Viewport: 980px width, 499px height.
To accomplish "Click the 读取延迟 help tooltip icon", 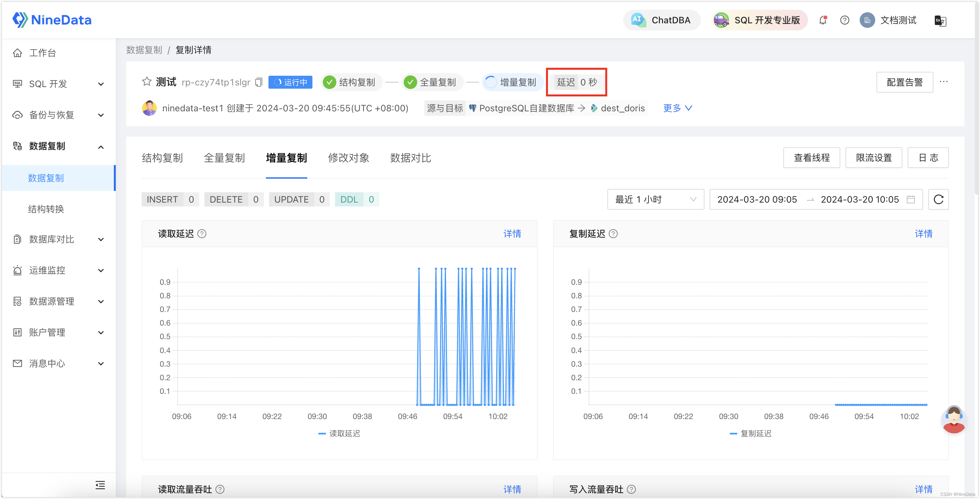I will 201,234.
